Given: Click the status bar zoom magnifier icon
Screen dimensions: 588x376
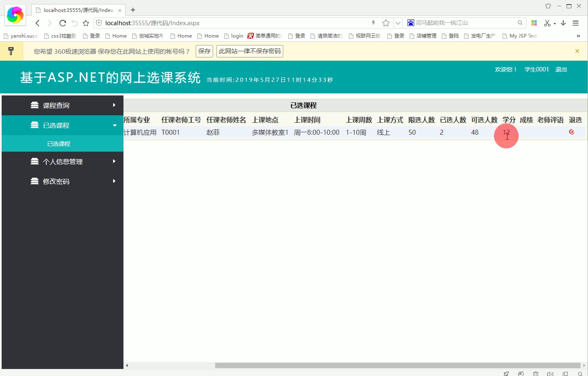Looking at the screenshot, I should tap(580, 374).
